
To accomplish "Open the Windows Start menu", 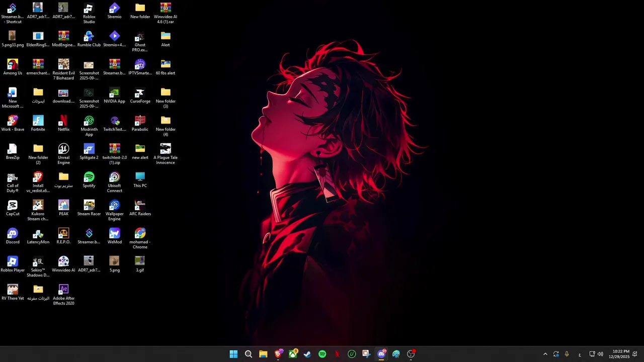I will point(233,354).
